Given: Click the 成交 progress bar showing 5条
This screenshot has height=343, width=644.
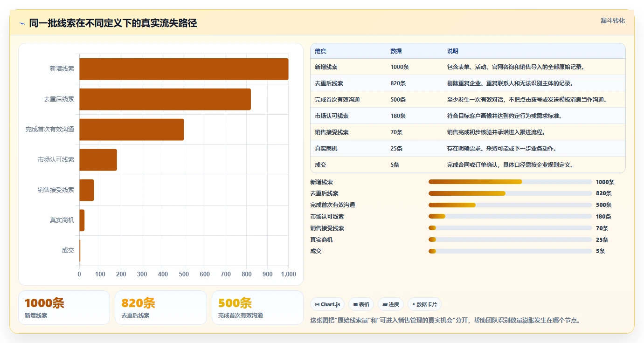Looking at the screenshot, I should (x=510, y=251).
